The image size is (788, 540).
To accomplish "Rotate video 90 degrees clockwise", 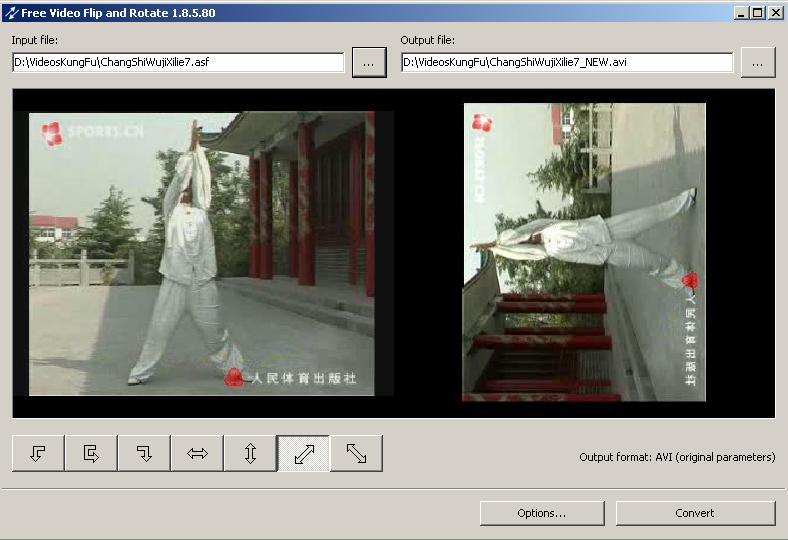I will click(x=144, y=453).
